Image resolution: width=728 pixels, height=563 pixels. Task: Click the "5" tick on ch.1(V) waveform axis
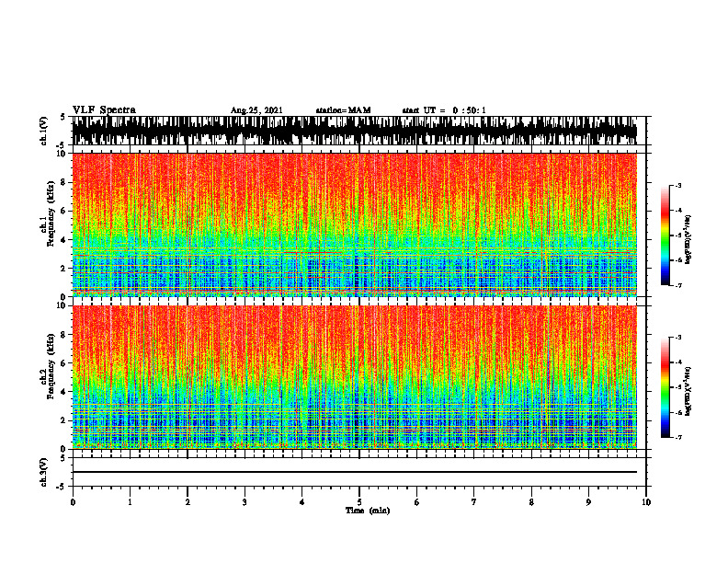pyautogui.click(x=63, y=117)
